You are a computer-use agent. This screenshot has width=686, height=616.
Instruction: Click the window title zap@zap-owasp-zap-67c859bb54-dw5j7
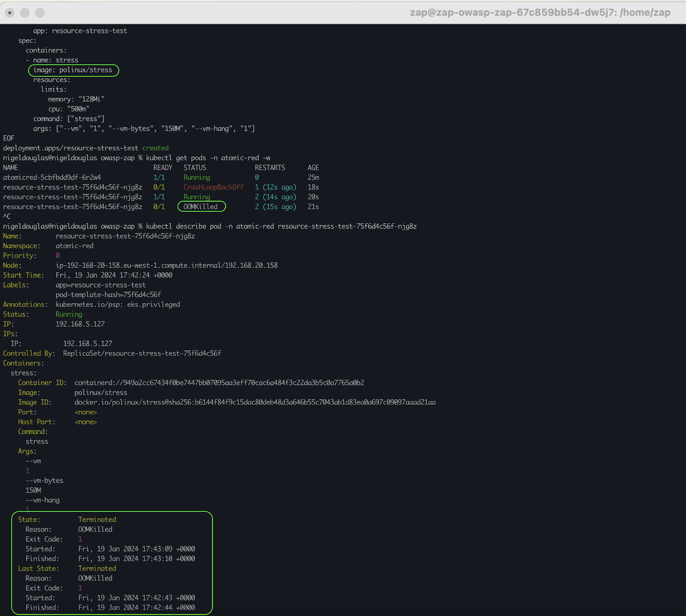(540, 12)
